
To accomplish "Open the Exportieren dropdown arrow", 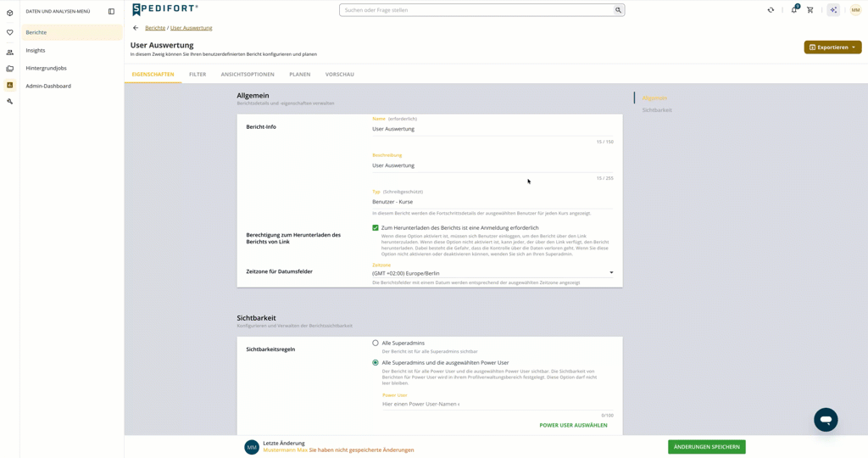I will point(853,47).
